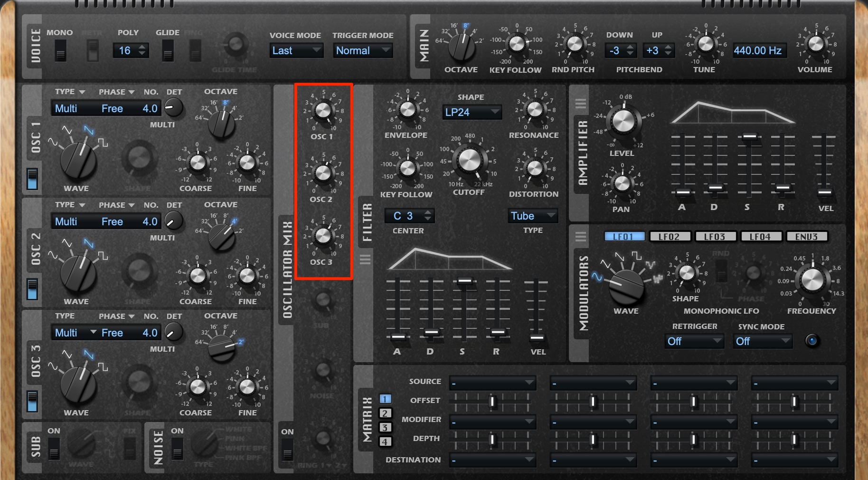This screenshot has width=868, height=480.
Task: Click the master VOLUME knob
Action: 816,44
